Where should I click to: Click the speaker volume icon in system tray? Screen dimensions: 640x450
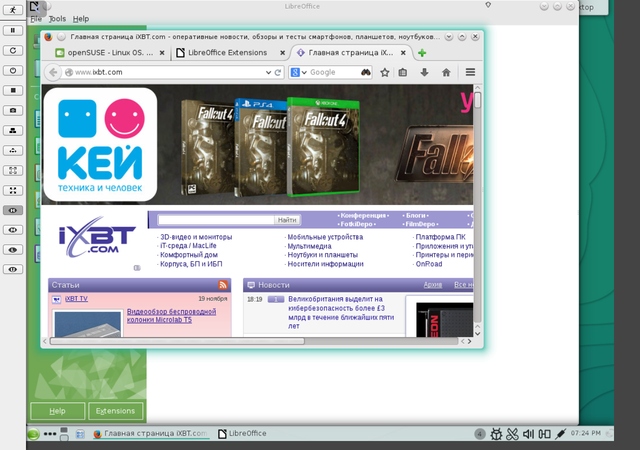[x=528, y=434]
